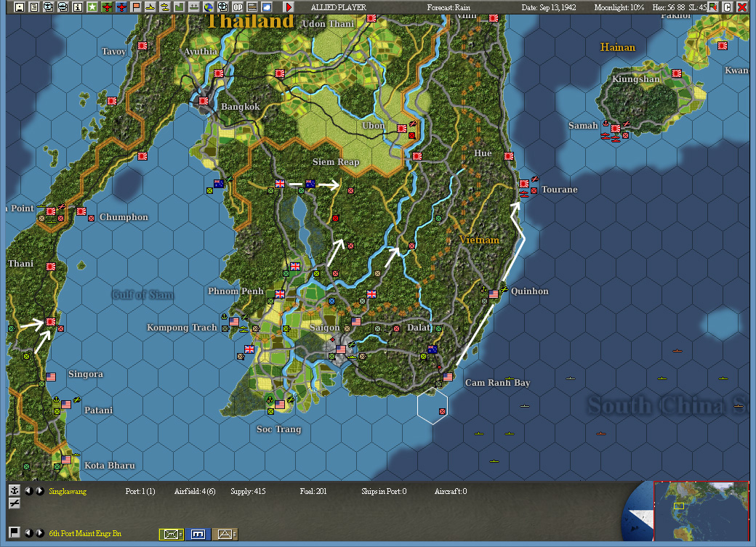The image size is (756, 547).
Task: Open the globe world map icon
Action: pos(209,7)
